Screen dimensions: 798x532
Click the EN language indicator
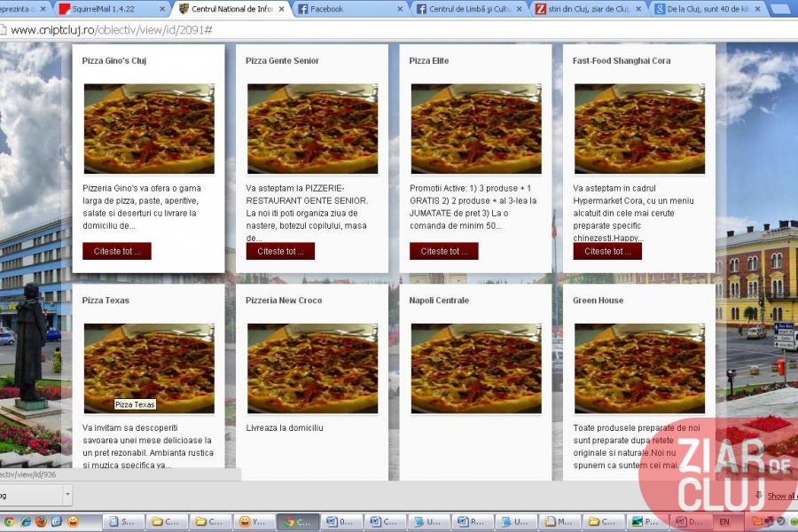coord(724,522)
